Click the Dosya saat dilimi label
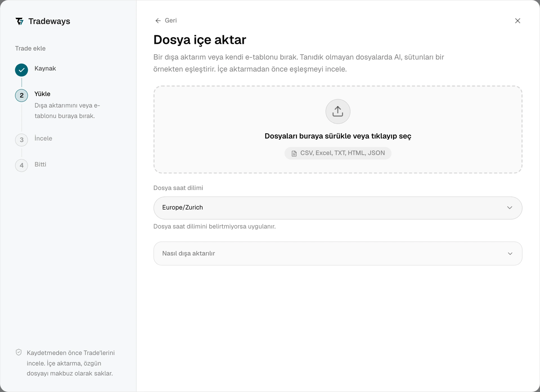The image size is (540, 392). click(178, 188)
